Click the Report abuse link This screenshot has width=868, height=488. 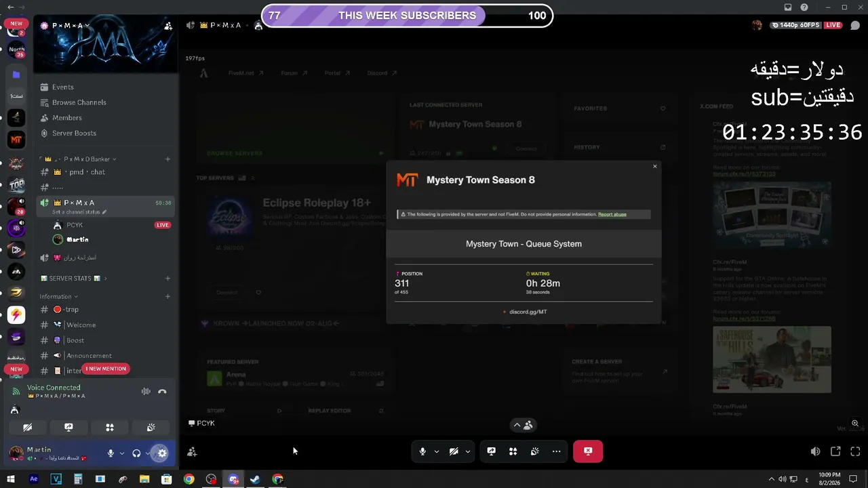point(612,214)
